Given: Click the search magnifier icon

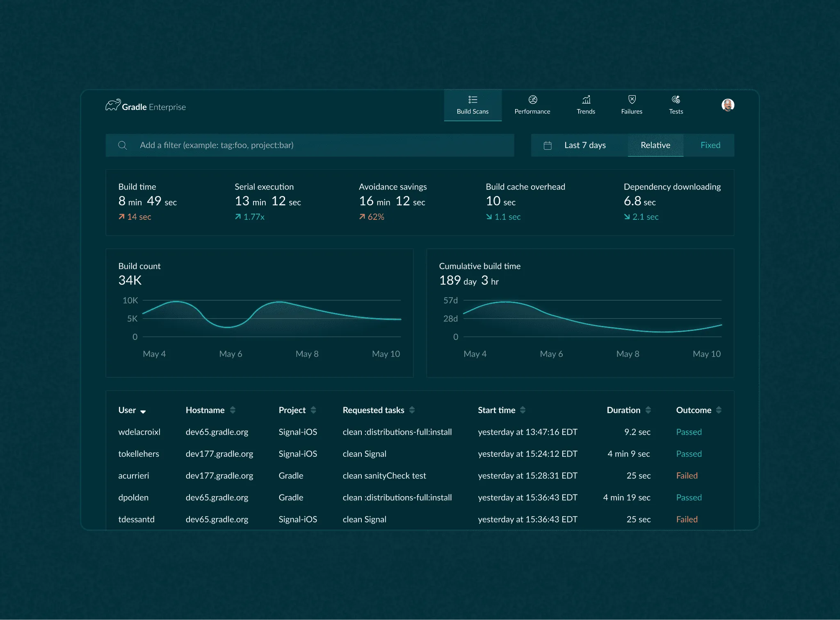Looking at the screenshot, I should (x=122, y=145).
